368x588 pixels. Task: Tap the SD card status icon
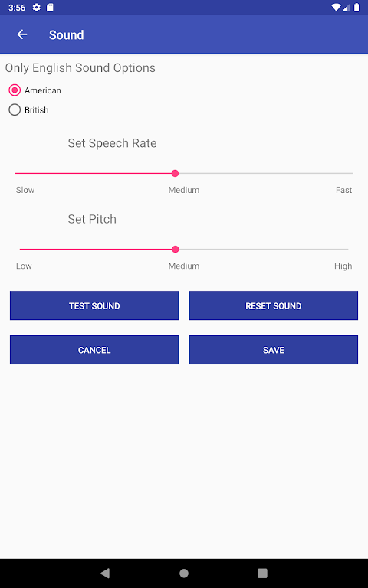[x=50, y=8]
